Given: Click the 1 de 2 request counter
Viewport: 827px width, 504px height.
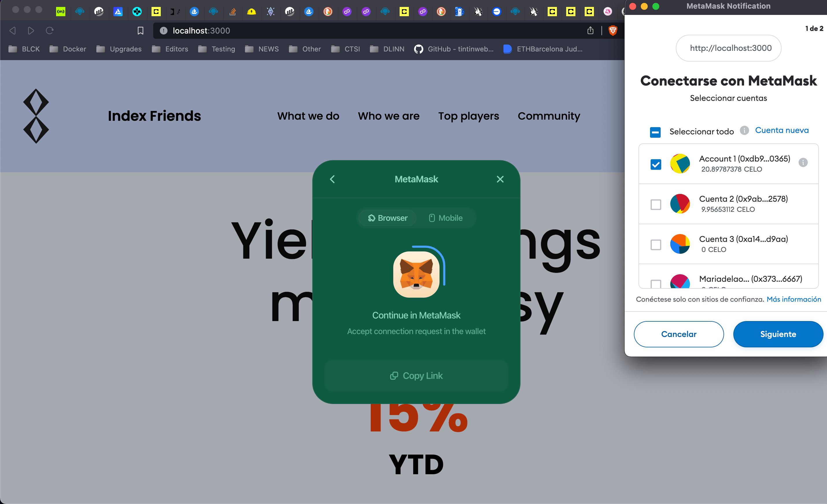Looking at the screenshot, I should [x=814, y=29].
